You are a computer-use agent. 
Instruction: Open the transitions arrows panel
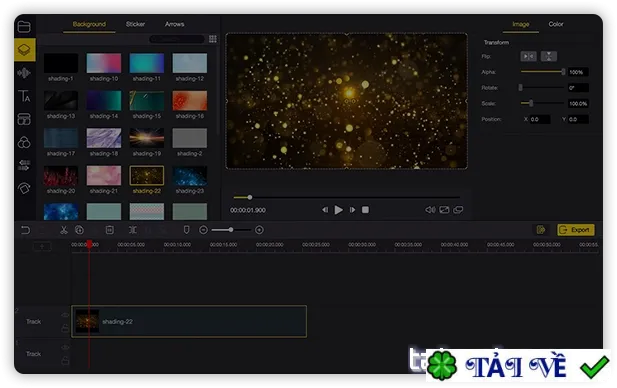tap(24, 165)
